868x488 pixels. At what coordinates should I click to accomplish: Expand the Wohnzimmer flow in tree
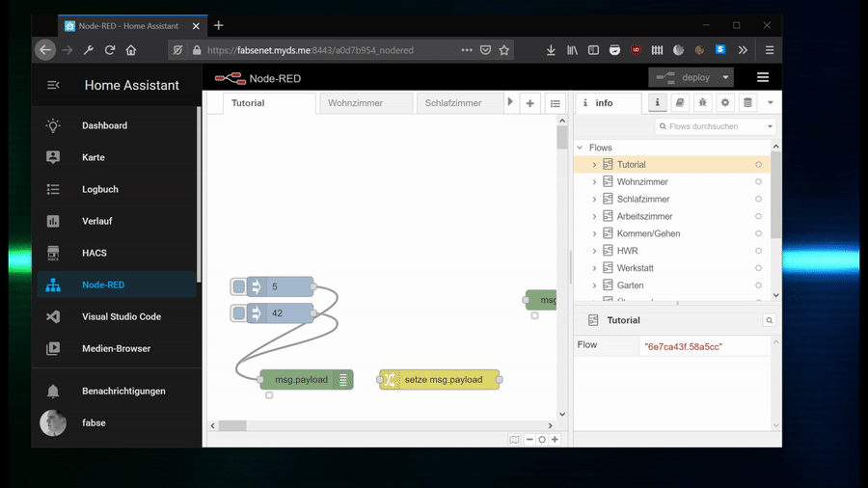point(594,182)
